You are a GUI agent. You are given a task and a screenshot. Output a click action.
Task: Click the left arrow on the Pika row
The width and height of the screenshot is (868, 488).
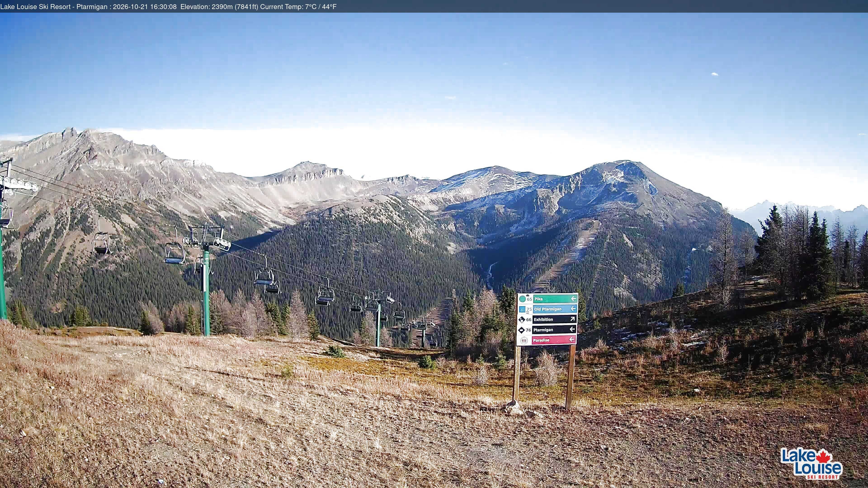tap(574, 299)
